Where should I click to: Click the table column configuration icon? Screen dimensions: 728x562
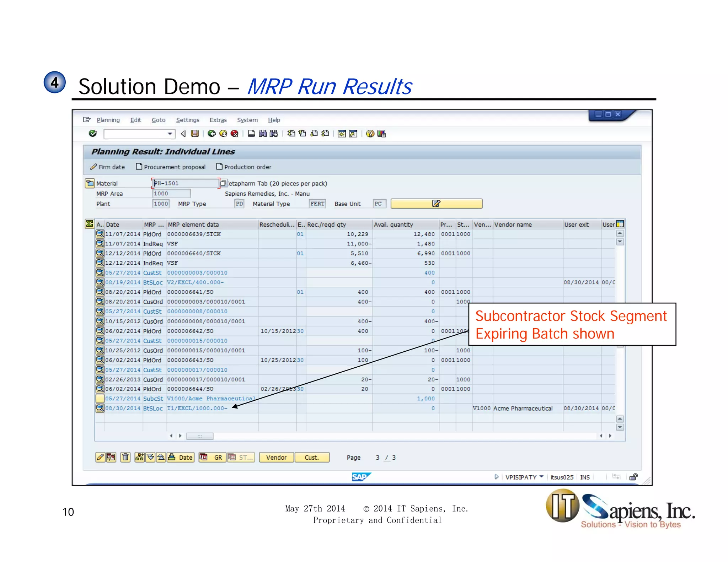click(620, 224)
